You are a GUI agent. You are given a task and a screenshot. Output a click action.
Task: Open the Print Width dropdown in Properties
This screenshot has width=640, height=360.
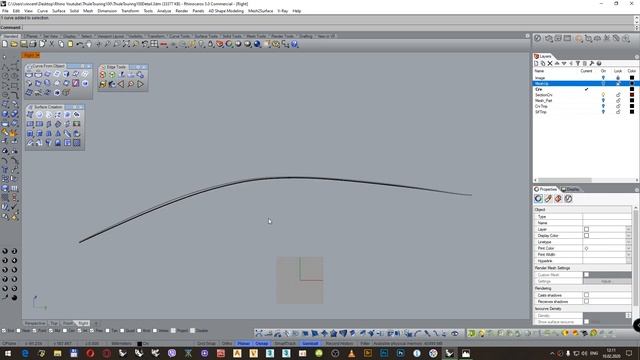click(x=628, y=254)
